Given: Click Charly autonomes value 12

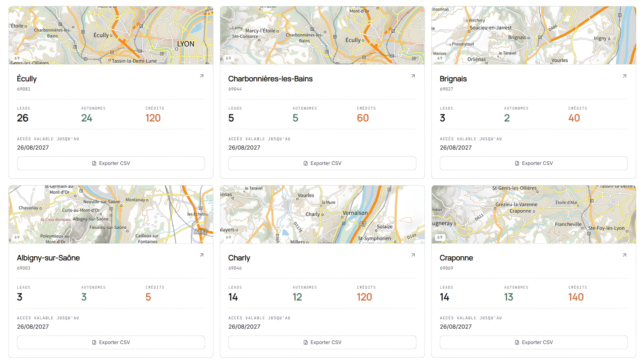Looking at the screenshot, I should [298, 297].
